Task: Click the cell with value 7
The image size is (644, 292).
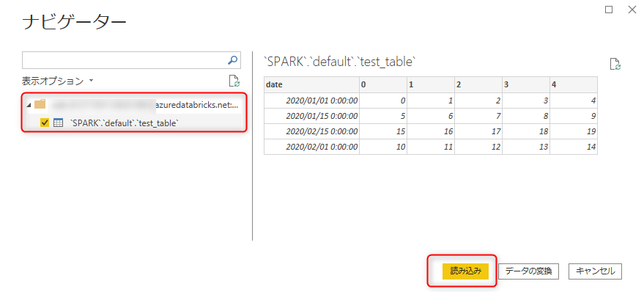Action: (x=478, y=116)
